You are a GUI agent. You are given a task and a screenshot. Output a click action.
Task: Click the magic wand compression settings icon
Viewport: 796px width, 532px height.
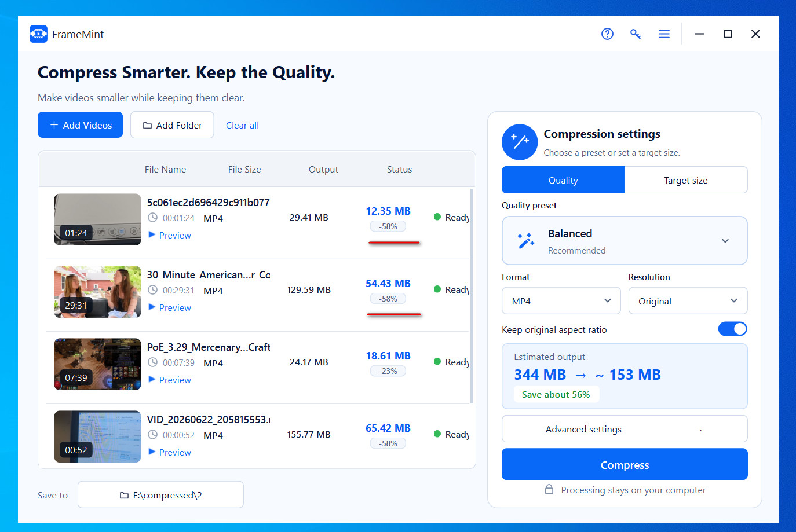pos(520,142)
